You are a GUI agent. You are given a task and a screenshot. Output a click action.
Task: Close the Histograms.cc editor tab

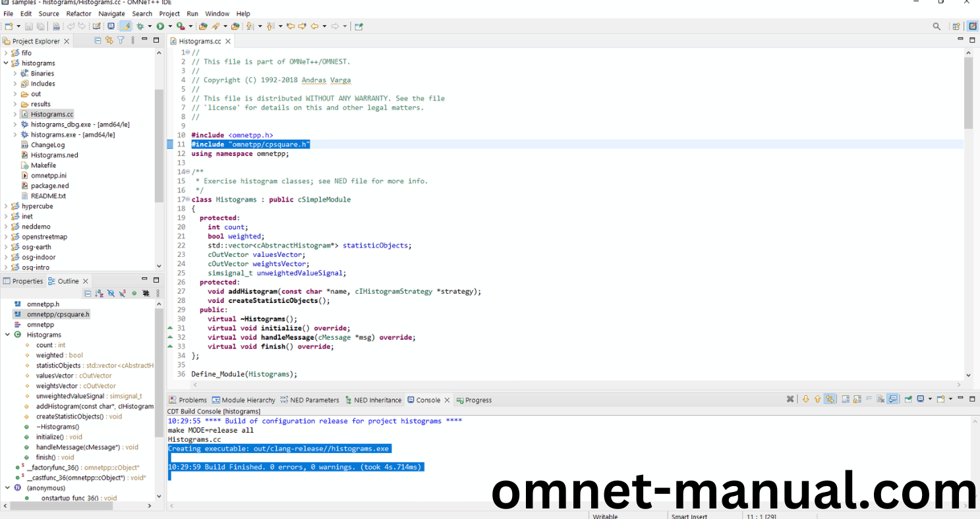coord(228,41)
